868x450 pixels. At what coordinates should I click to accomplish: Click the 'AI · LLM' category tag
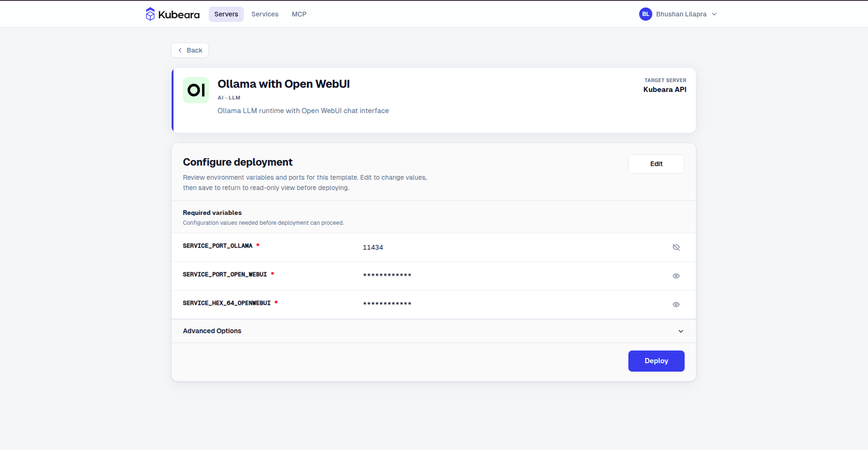point(229,98)
